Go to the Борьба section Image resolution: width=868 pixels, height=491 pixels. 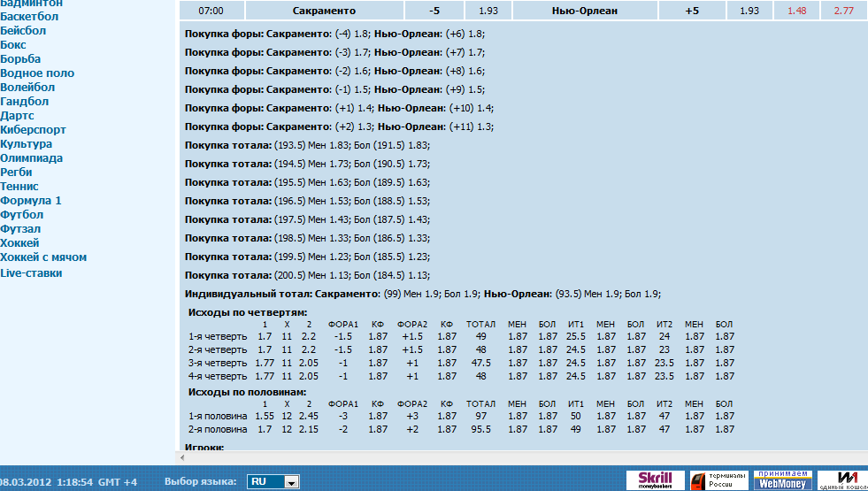click(x=20, y=59)
